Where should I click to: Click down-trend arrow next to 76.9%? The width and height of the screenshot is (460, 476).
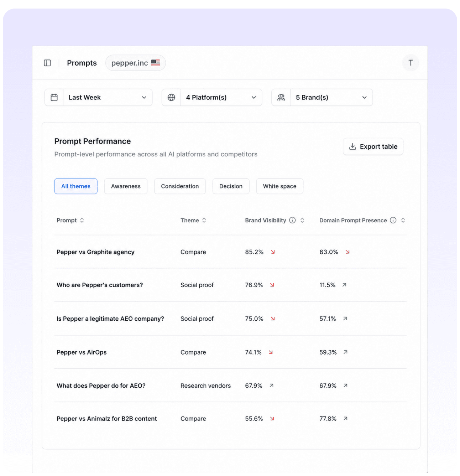[272, 285]
